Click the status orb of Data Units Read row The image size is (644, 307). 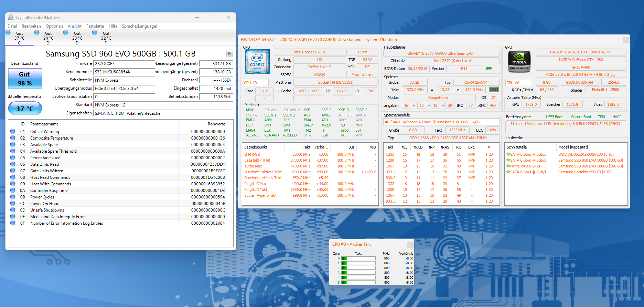13,164
